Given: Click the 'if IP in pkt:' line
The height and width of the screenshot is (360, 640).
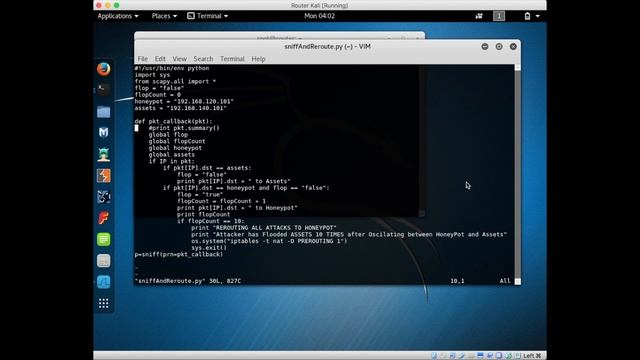Looking at the screenshot, I should [171, 161].
